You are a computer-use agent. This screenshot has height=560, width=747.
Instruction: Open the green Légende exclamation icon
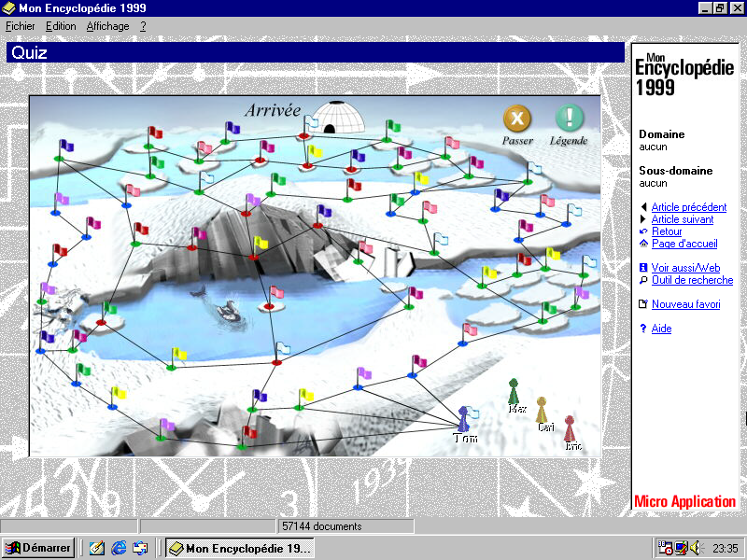tap(570, 118)
